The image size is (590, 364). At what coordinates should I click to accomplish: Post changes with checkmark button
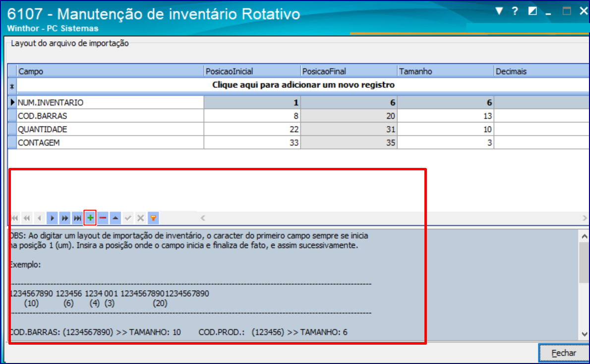(128, 218)
